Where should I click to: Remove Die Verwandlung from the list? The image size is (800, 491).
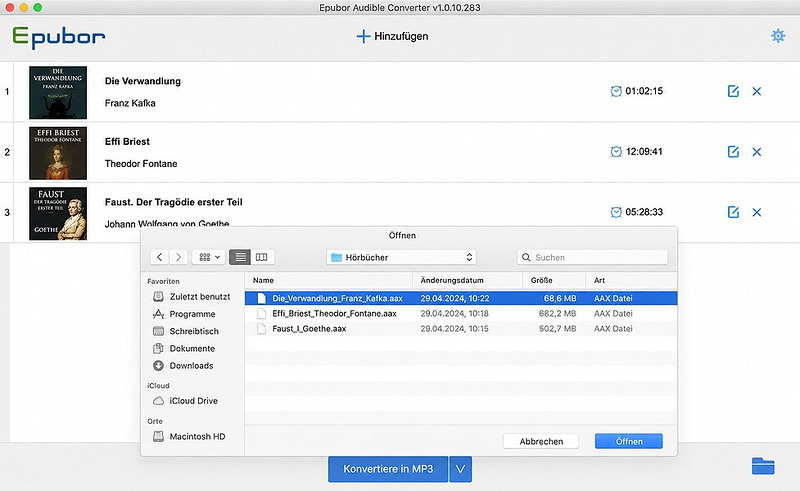757,91
